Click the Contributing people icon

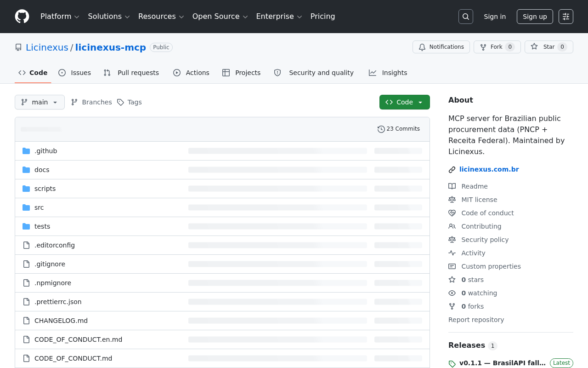point(452,226)
